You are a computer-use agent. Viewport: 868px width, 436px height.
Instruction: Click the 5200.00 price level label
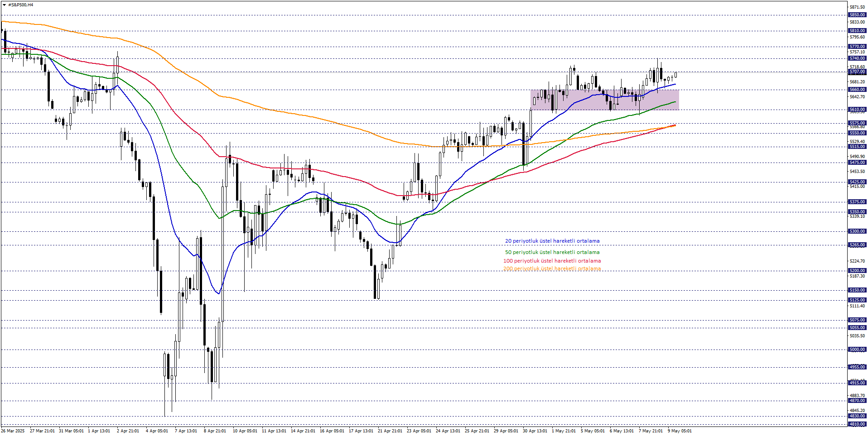[x=857, y=271]
